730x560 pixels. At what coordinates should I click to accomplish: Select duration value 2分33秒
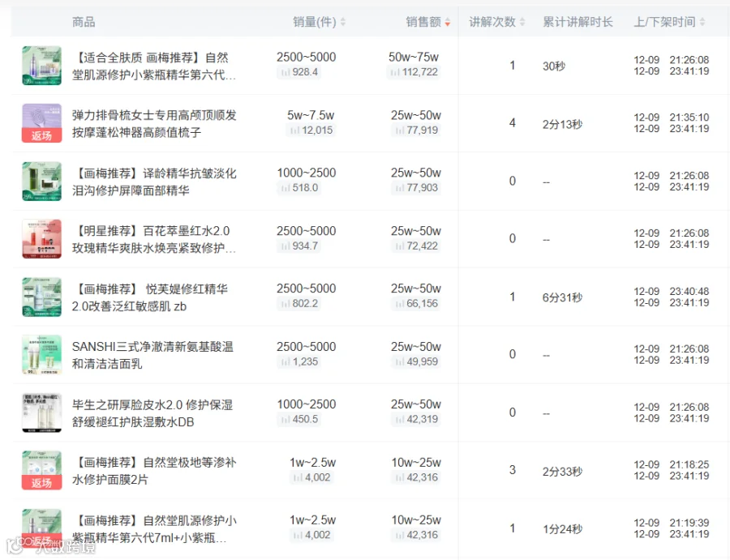[x=562, y=472]
